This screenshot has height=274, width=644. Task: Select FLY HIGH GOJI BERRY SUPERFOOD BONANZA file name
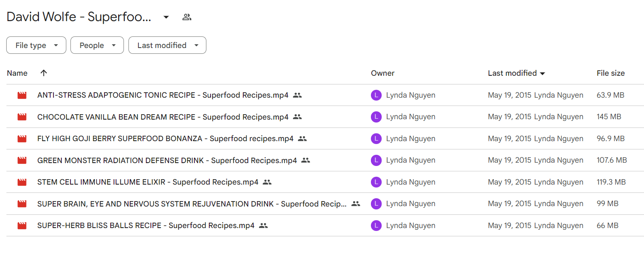[x=165, y=139]
